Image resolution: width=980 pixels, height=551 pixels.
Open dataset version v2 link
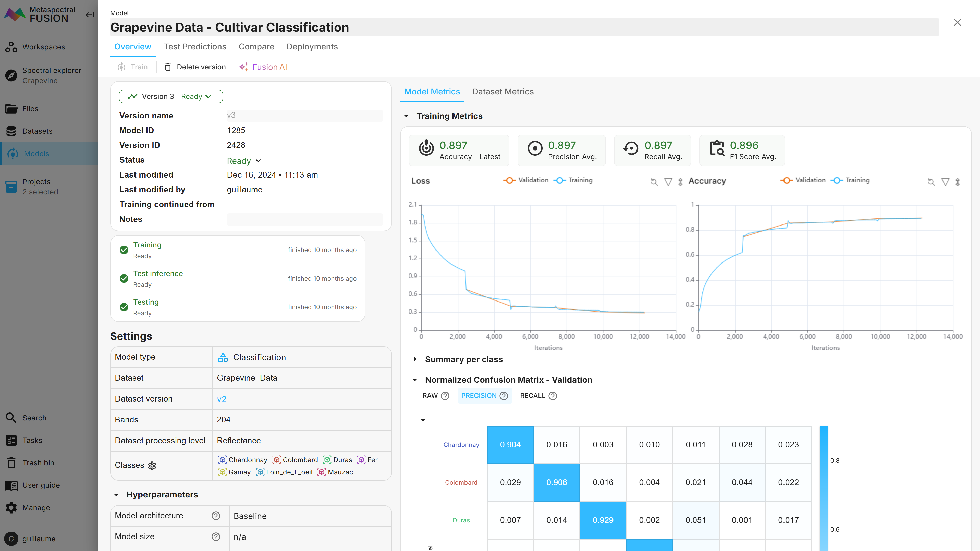222,399
